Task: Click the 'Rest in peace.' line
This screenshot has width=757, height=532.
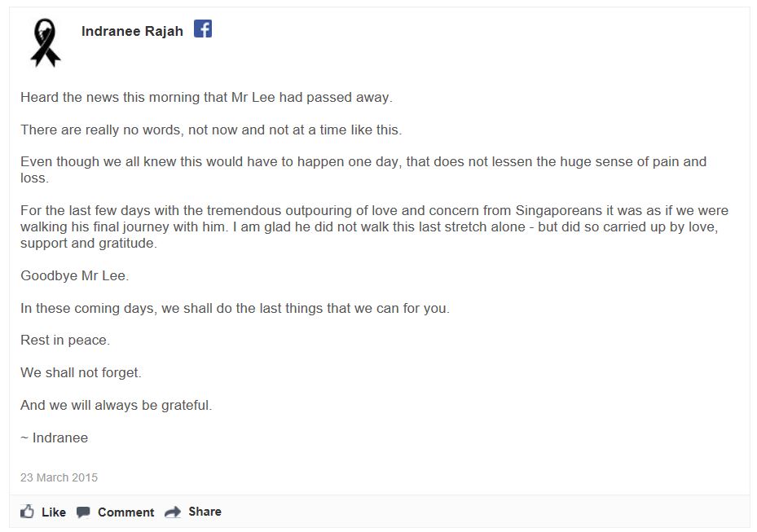Action: 65,341
